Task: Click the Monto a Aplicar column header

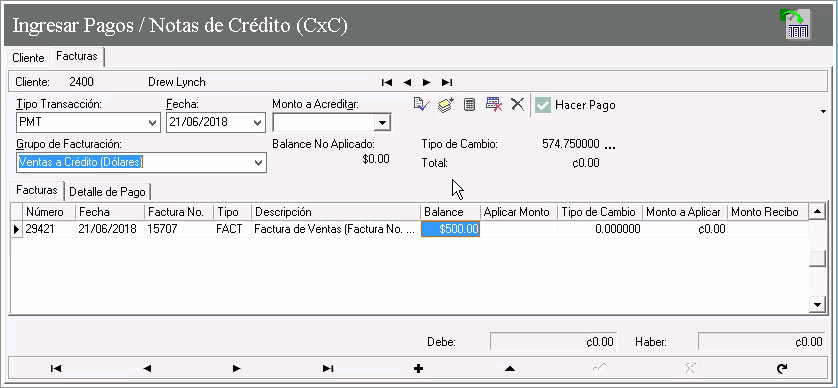Action: 685,212
